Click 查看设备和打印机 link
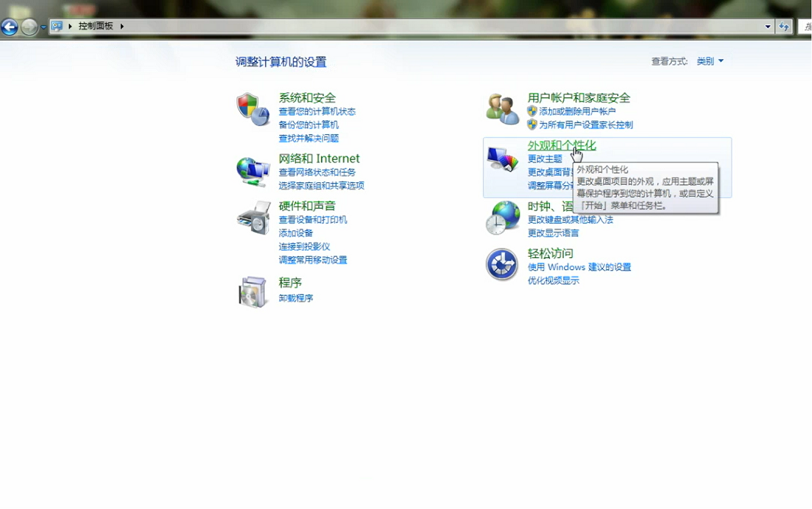The image size is (812, 509). pyautogui.click(x=313, y=219)
